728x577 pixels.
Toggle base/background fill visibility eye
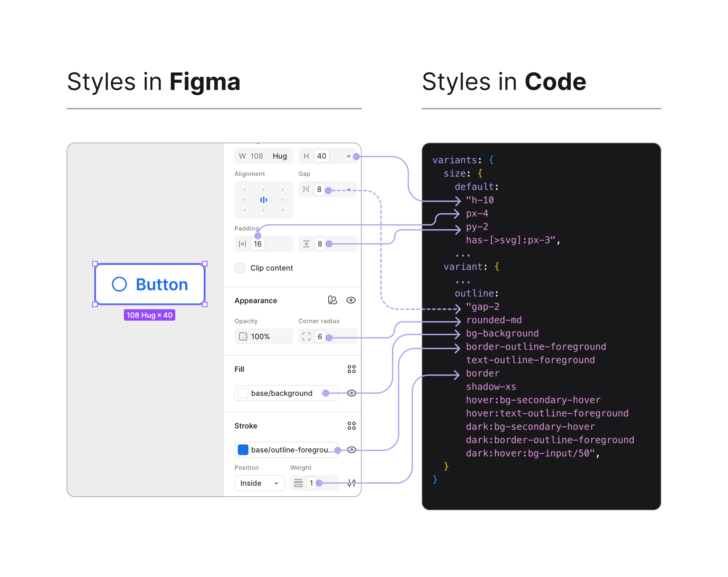click(351, 393)
